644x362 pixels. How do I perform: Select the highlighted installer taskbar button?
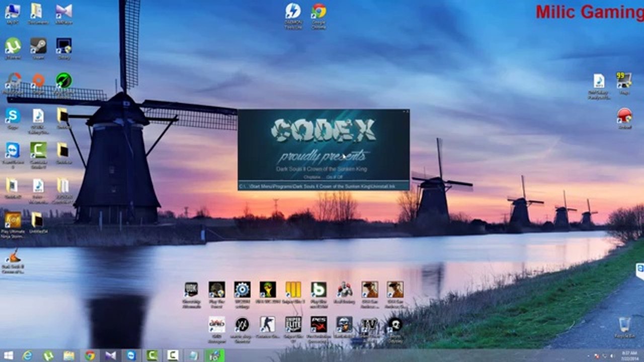(x=215, y=355)
